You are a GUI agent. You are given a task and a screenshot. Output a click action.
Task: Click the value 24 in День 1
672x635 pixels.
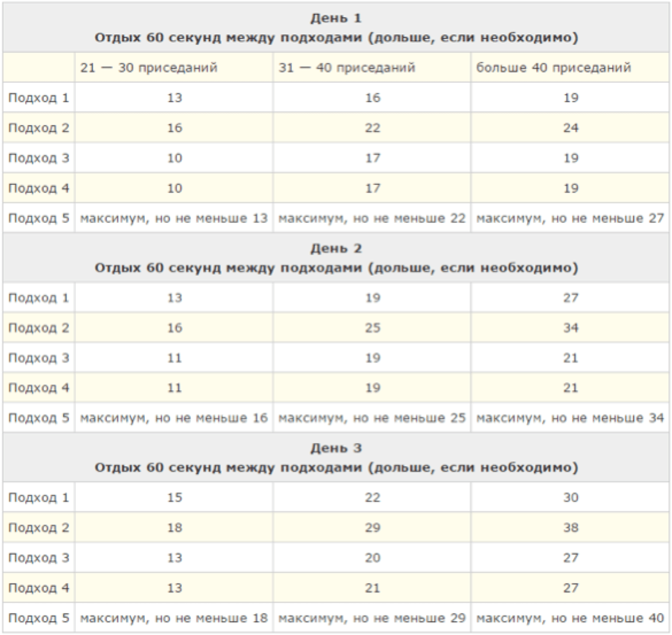click(570, 128)
